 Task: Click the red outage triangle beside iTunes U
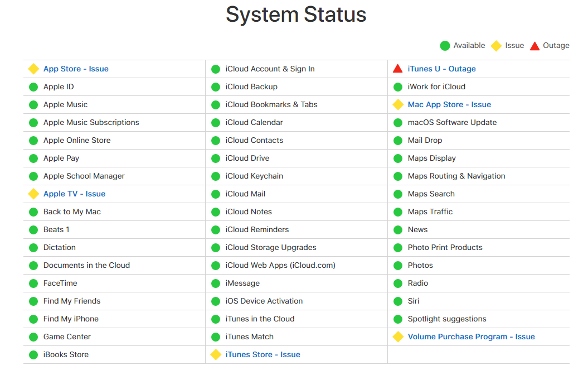click(398, 69)
